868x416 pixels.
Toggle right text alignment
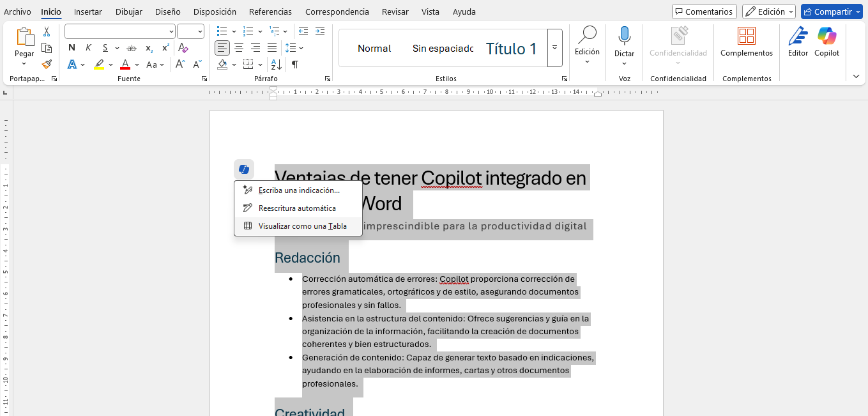[x=255, y=48]
